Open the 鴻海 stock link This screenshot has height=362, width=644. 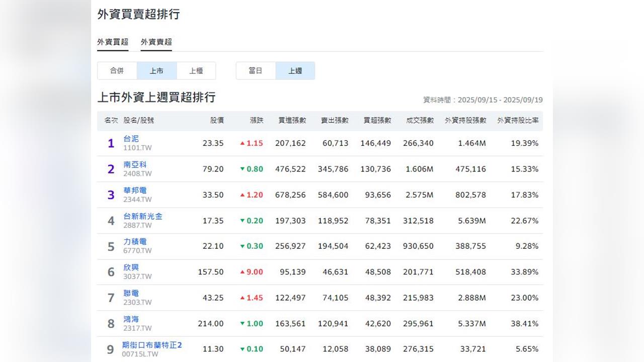[x=131, y=319]
